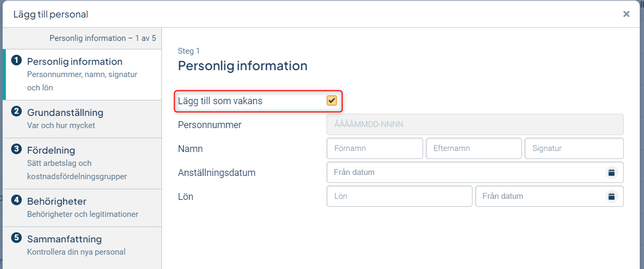This screenshot has height=269, width=644.
Task: Open Anställningsdatum Från datum field
Action: pos(475,172)
